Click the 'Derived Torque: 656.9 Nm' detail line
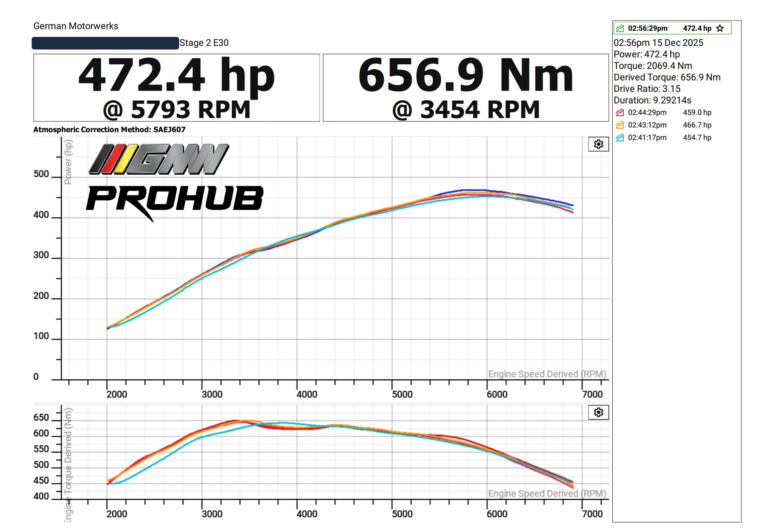Viewport: 758px width, 532px height. (x=667, y=77)
